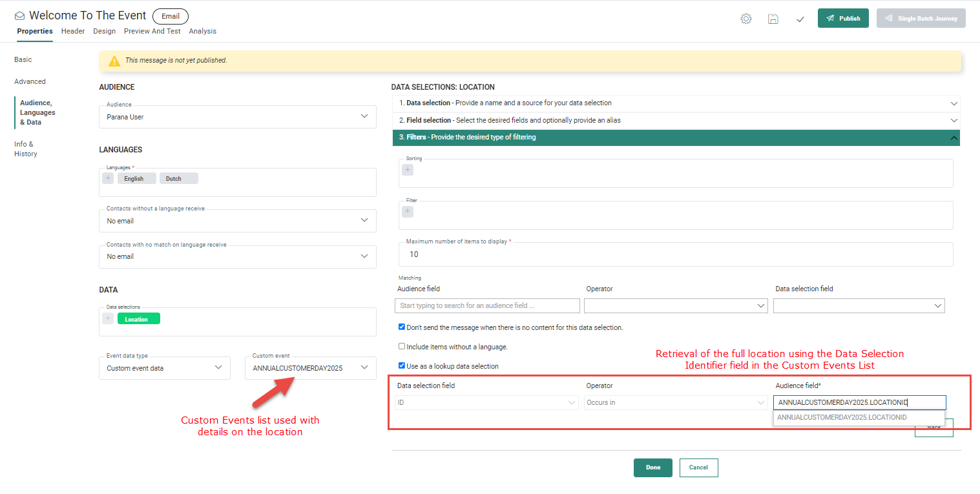Expand the Data selection accordion section
The height and width of the screenshot is (494, 980).
coord(676,103)
